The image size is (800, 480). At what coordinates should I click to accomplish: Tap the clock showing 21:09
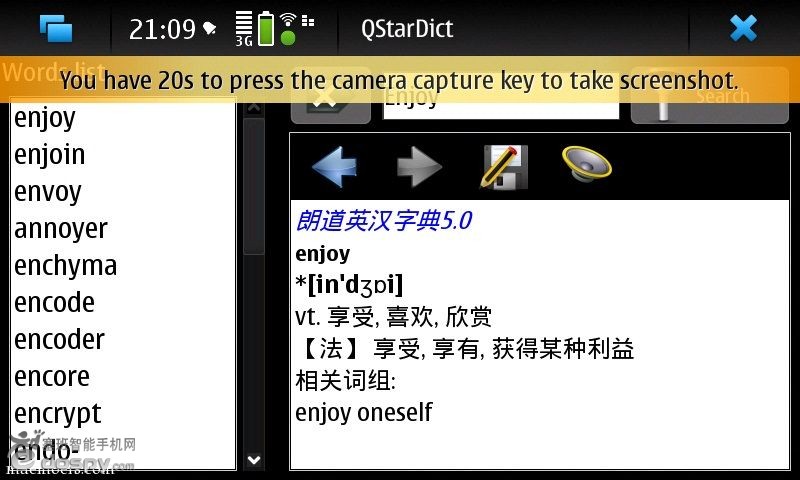tap(162, 29)
